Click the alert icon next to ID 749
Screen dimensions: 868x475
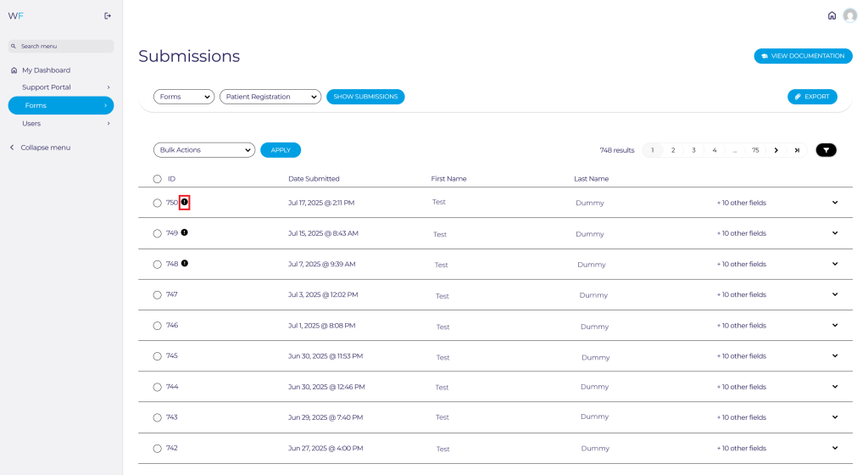pyautogui.click(x=185, y=232)
